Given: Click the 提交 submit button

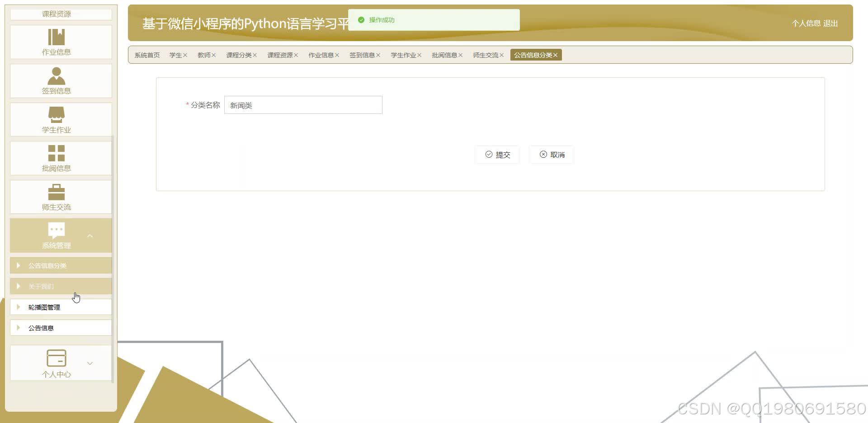Looking at the screenshot, I should (x=497, y=155).
